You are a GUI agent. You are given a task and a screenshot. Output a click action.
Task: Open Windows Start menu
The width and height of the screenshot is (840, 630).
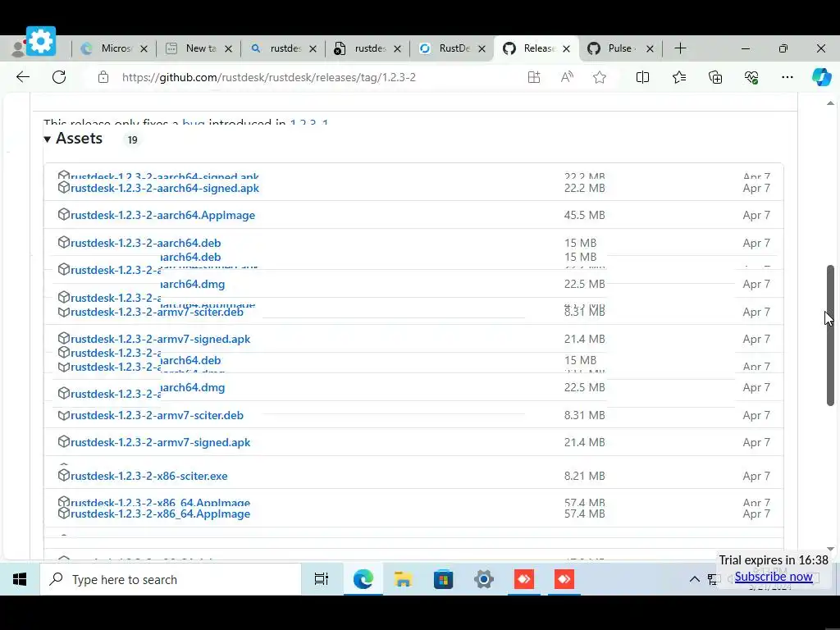[20, 579]
